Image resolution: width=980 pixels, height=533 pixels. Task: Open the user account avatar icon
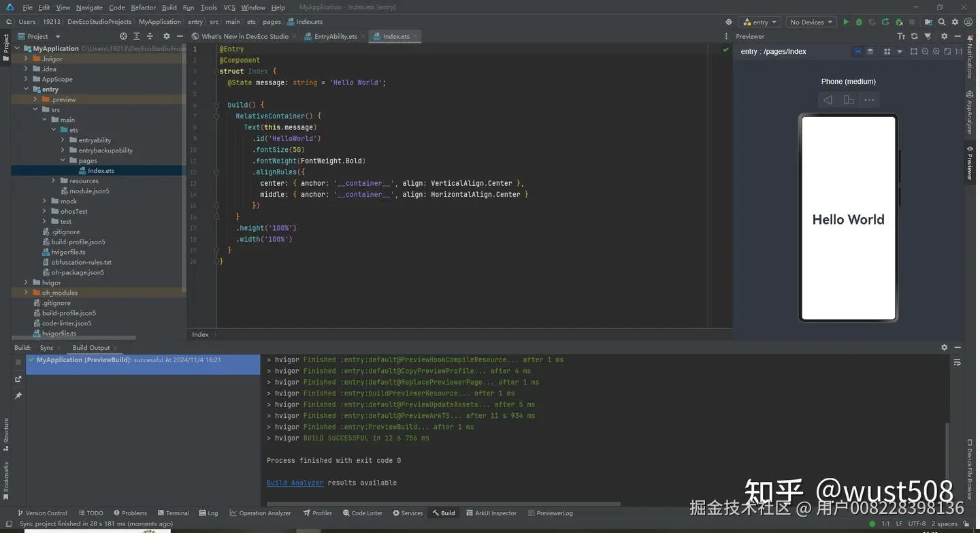968,22
